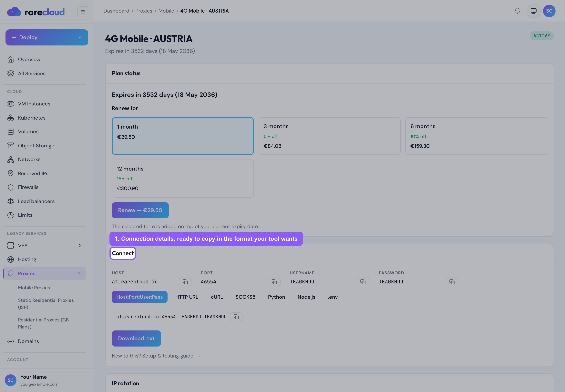Click the VM Instances chip icon
The width and height of the screenshot is (565, 392).
coord(11,104)
